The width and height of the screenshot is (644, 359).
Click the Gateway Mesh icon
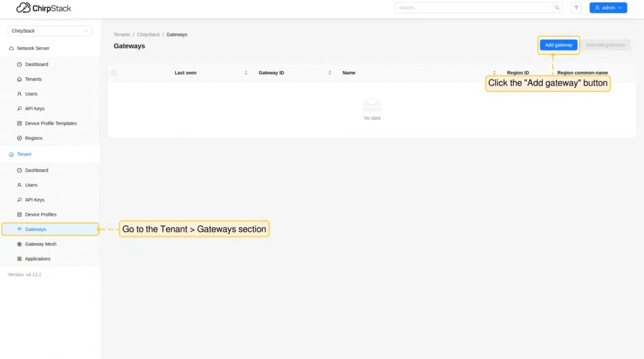19,244
